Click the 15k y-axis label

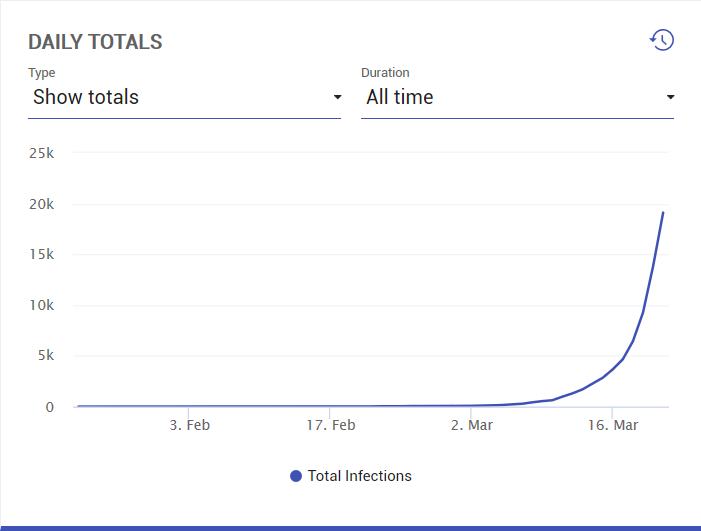point(41,254)
